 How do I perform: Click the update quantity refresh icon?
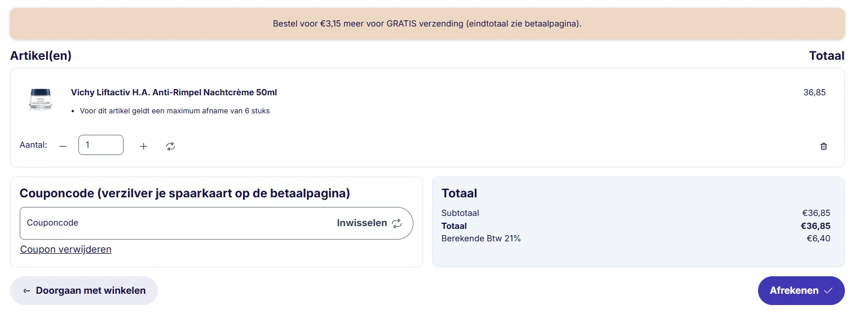click(170, 146)
